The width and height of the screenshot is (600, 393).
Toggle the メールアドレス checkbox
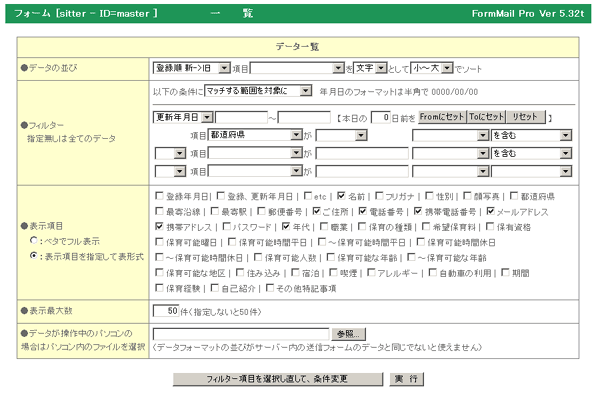tap(491, 211)
